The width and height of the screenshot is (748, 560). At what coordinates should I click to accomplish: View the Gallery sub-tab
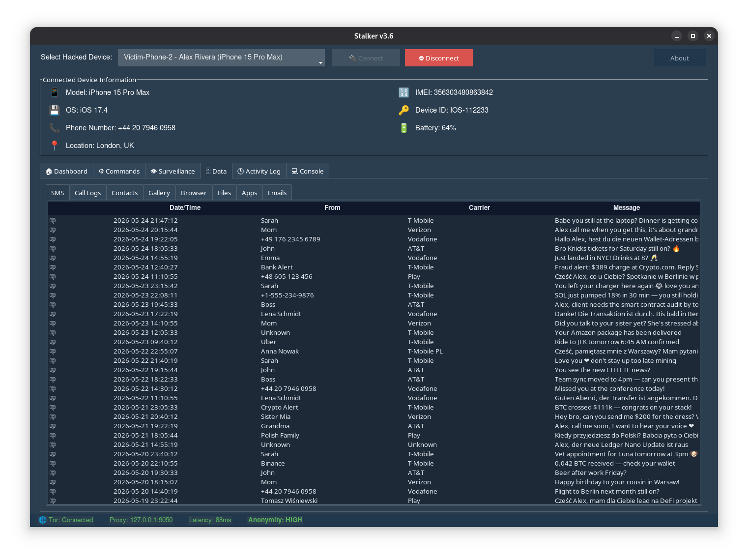[x=159, y=193]
